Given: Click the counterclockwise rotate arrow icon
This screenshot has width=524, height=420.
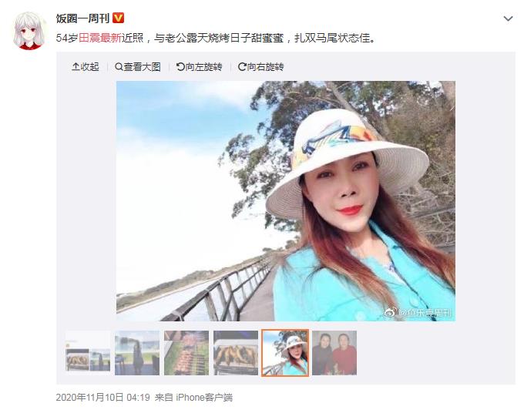Looking at the screenshot, I should coord(180,67).
